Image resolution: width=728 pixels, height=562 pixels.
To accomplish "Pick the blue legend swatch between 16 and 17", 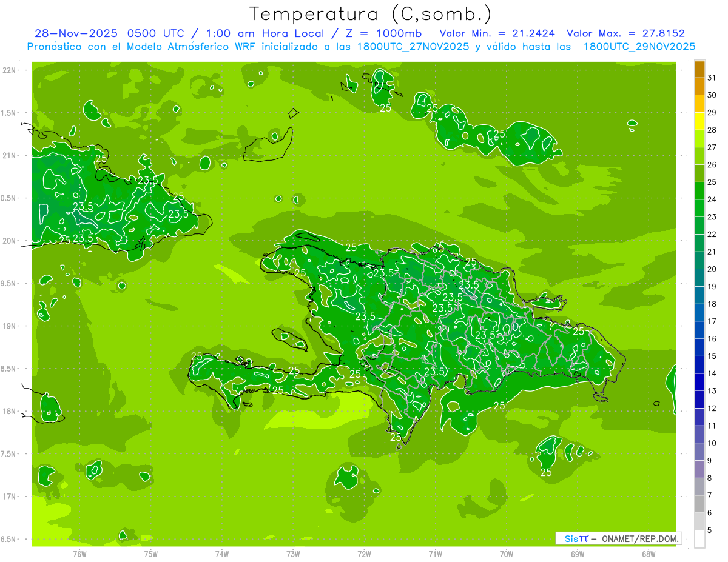I will click(699, 330).
